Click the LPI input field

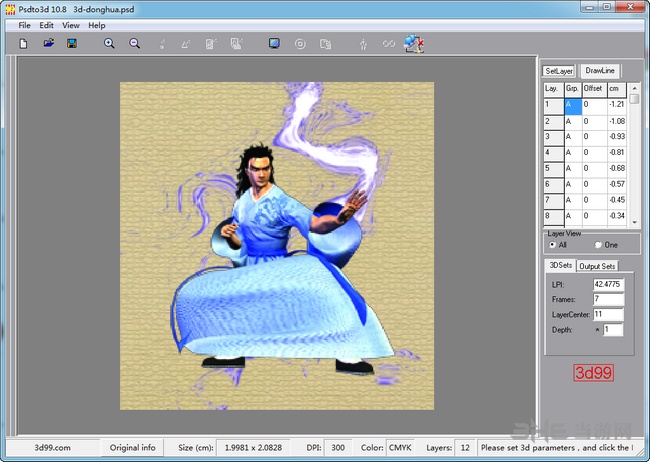(609, 284)
